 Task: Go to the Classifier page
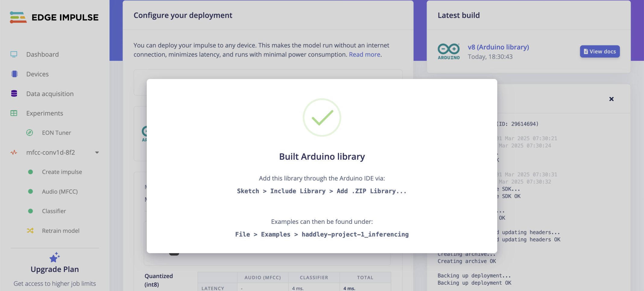click(x=54, y=211)
